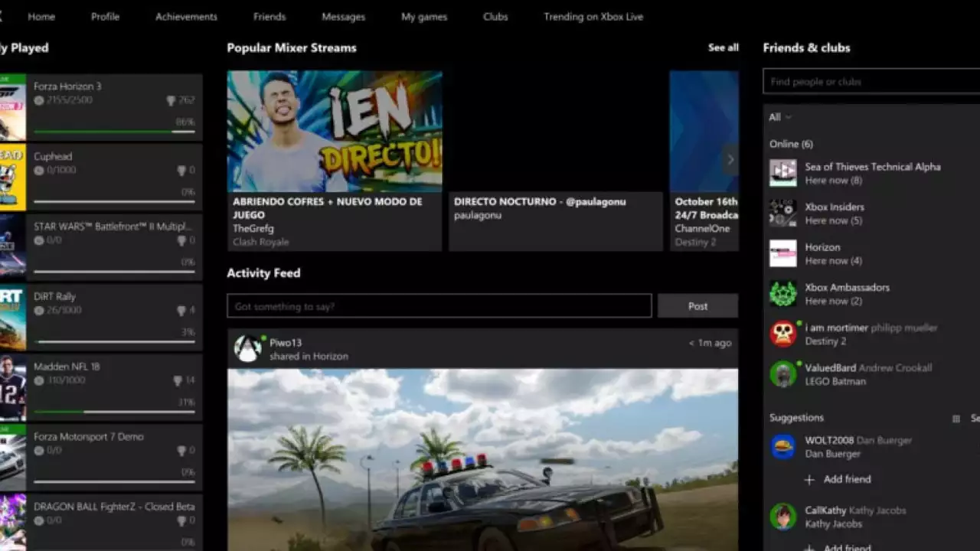Open Piwo13's avatar in the Activity Feed

point(247,349)
